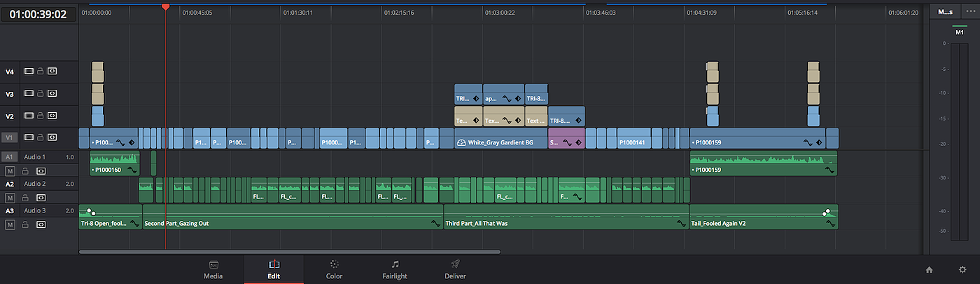The width and height of the screenshot is (980, 284).
Task: Lock the V3 video track
Action: (41, 93)
